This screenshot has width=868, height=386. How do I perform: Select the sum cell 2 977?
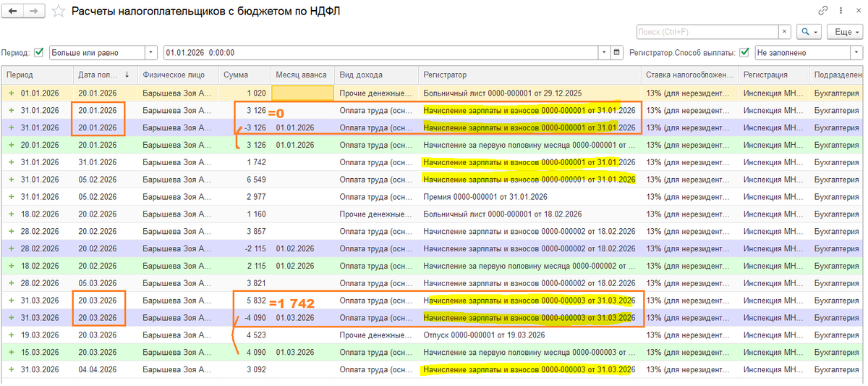[244, 197]
